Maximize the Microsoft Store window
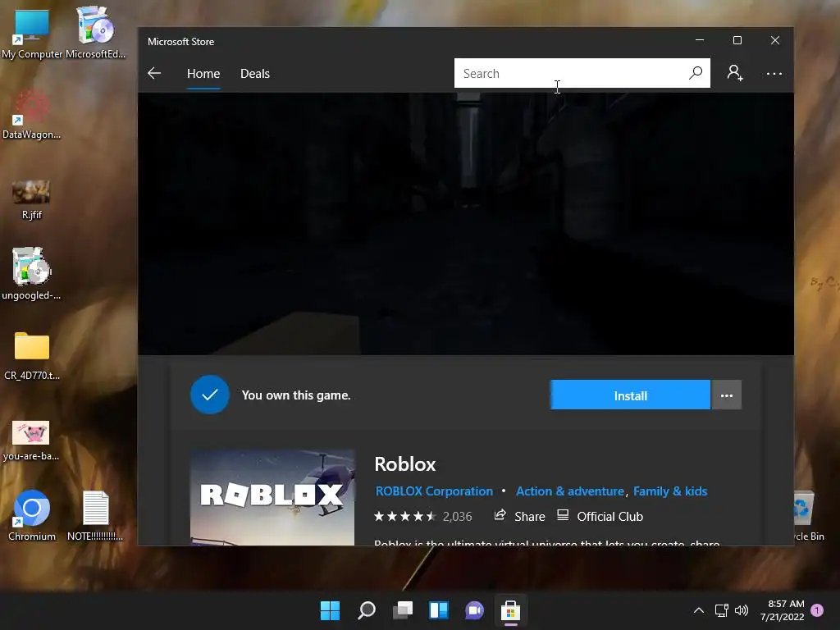This screenshot has height=630, width=840. tap(737, 40)
